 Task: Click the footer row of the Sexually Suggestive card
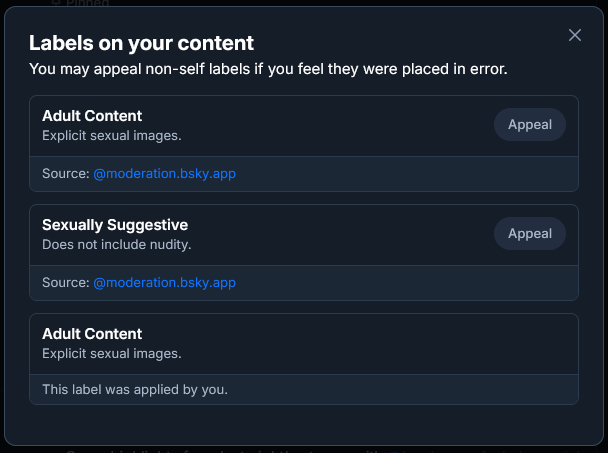(x=400, y=283)
